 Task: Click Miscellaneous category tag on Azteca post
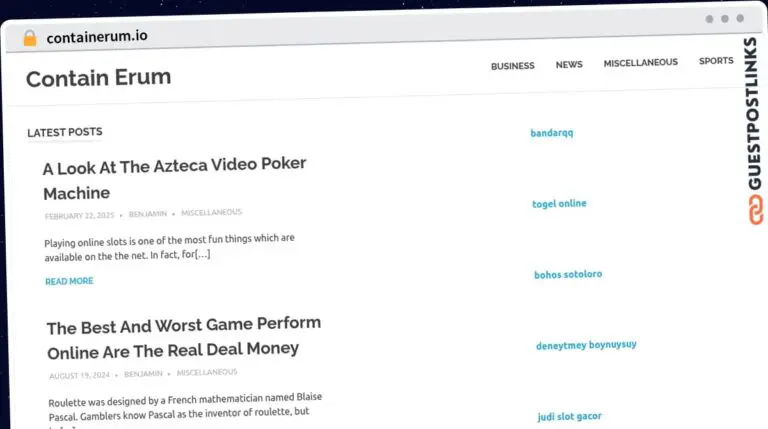[211, 212]
